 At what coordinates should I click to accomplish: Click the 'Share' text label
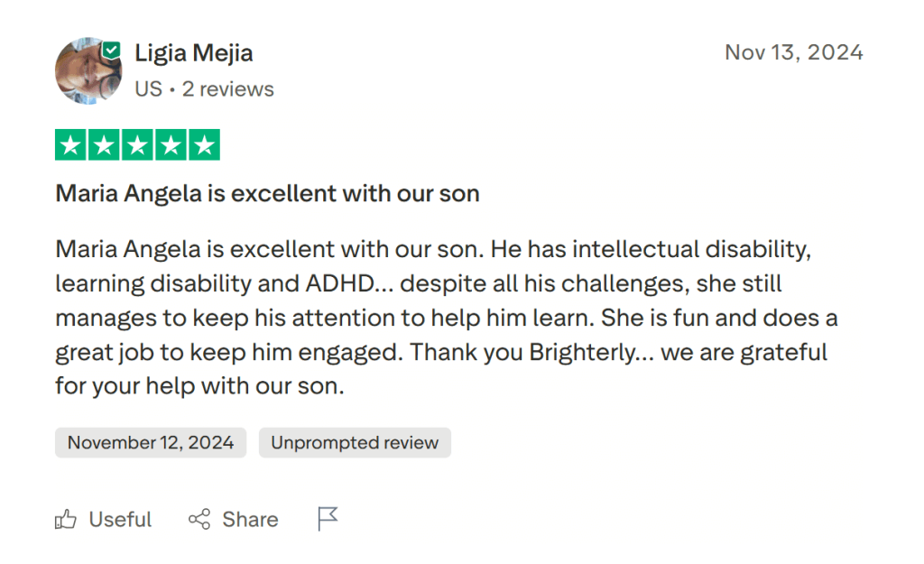point(249,519)
